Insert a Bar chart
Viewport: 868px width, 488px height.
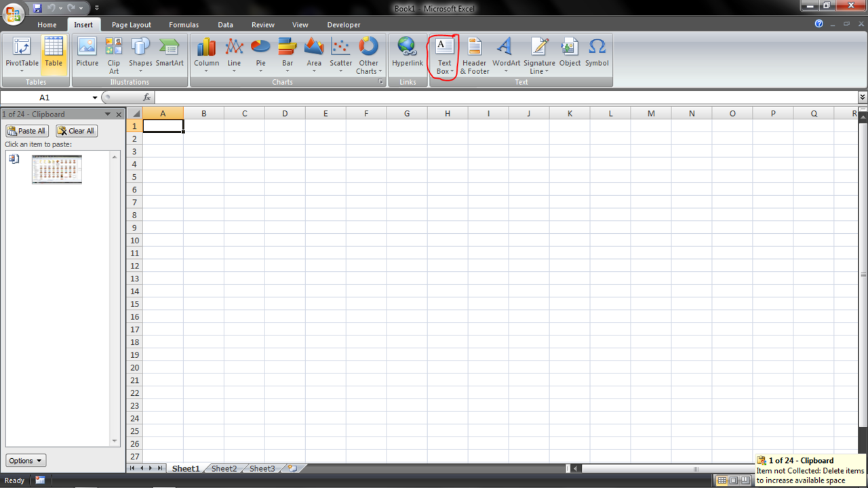click(x=288, y=55)
